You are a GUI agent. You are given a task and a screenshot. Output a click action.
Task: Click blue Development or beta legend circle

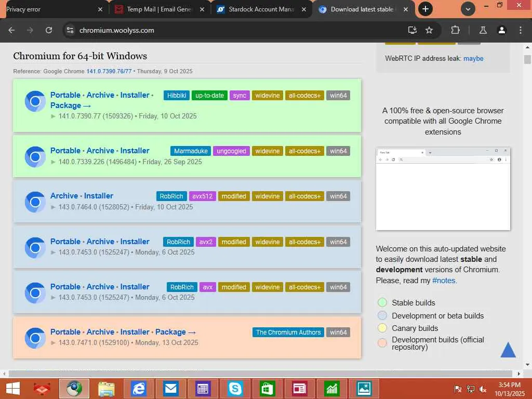tap(382, 315)
